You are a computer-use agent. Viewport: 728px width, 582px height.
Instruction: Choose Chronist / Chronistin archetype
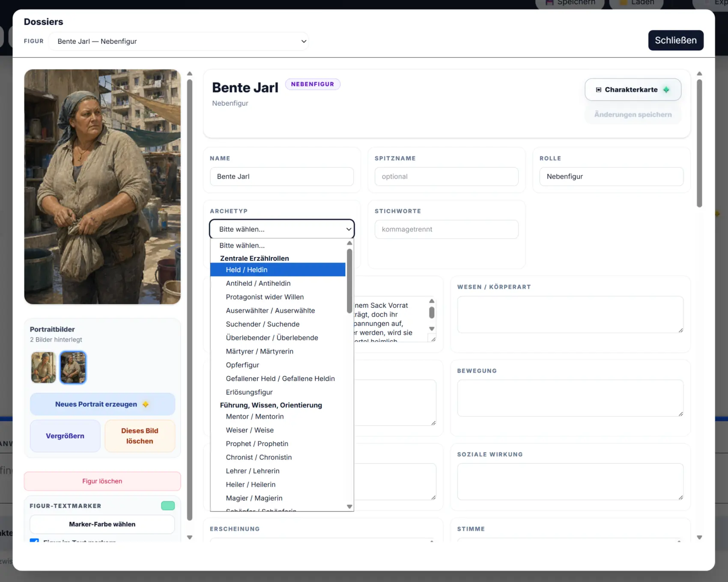tap(278, 457)
